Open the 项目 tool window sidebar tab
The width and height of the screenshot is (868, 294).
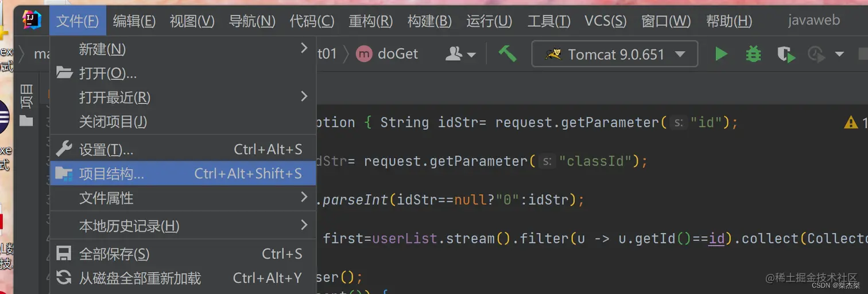pos(26,96)
